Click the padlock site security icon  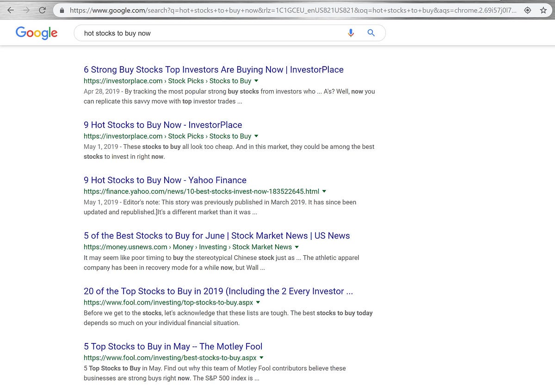coord(62,10)
